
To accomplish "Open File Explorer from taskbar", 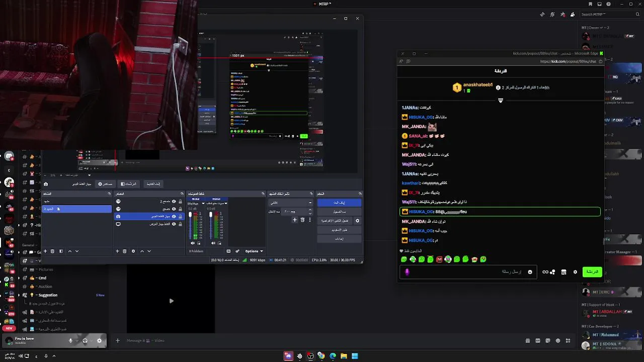I will click(x=344, y=356).
